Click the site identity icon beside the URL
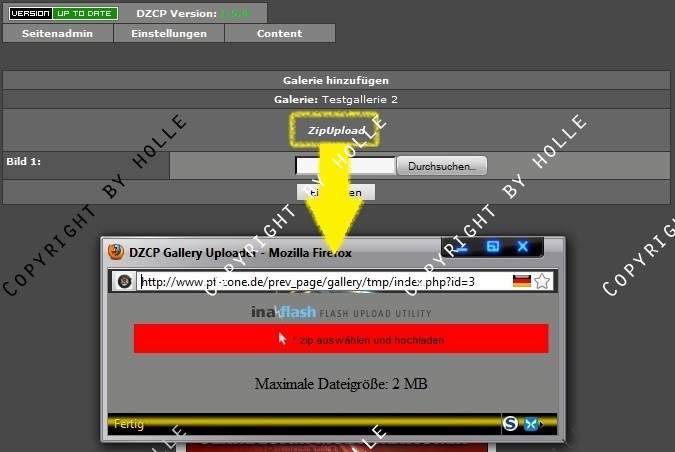The image size is (675, 452). click(124, 281)
